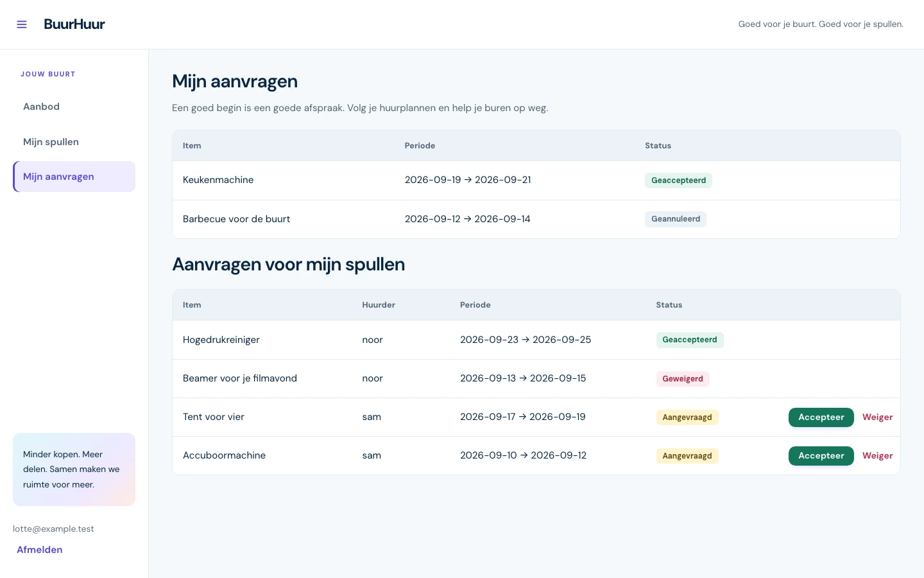This screenshot has width=924, height=578.
Task: Click the Geannuleerd status badge
Action: (676, 219)
